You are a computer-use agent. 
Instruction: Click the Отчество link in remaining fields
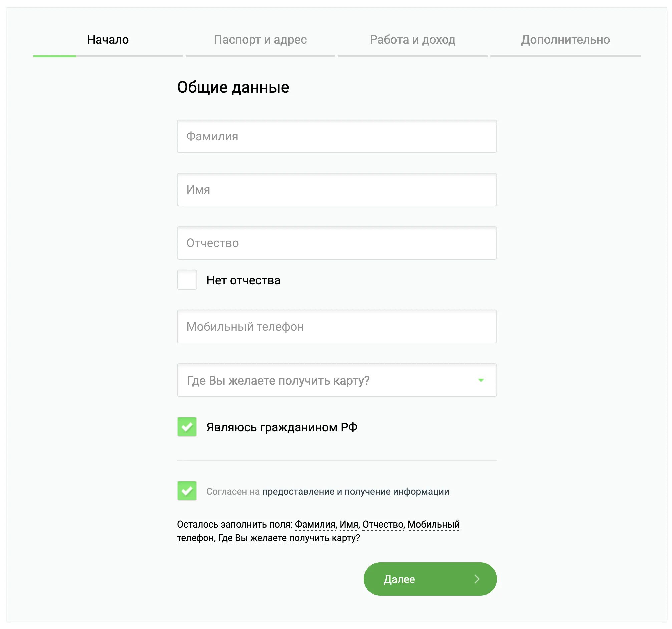(x=383, y=524)
